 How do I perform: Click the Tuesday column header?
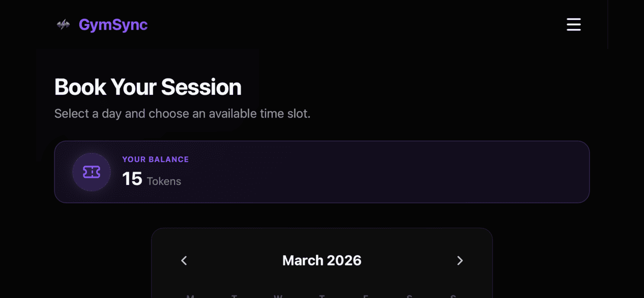[x=234, y=296]
